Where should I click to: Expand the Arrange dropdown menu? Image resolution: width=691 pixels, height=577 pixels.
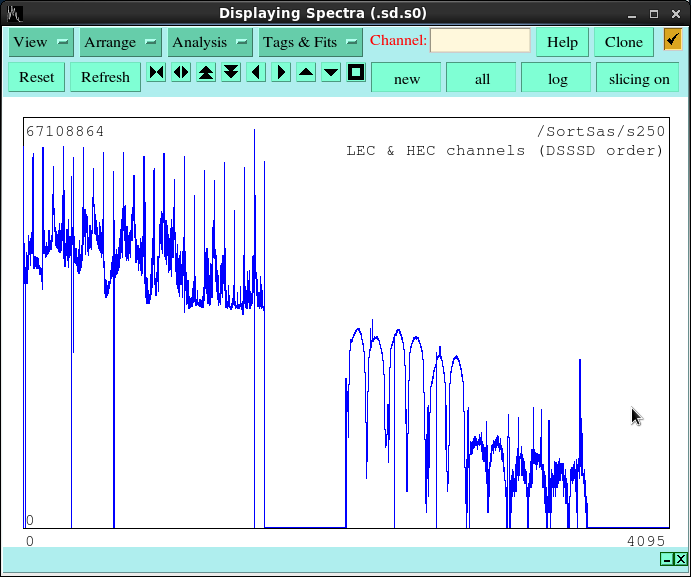pos(120,42)
